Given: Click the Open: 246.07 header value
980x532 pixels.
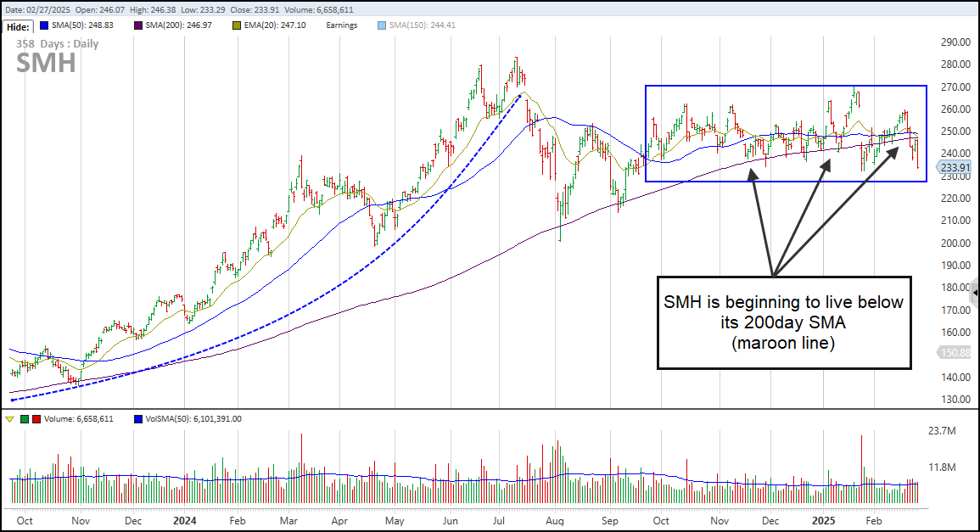Looking at the screenshot, I should tap(100, 10).
